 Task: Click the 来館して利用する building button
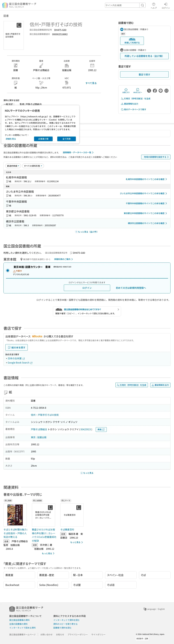point(132,41)
